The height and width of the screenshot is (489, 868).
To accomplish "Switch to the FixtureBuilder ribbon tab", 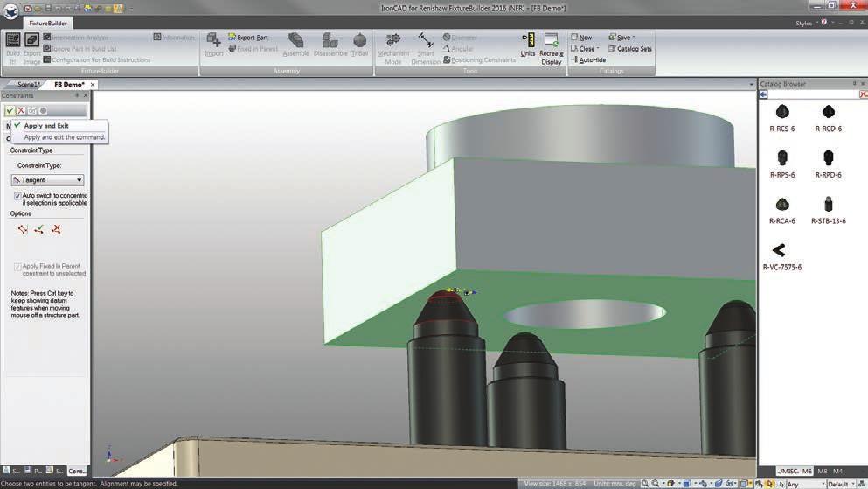I will 47,24.
